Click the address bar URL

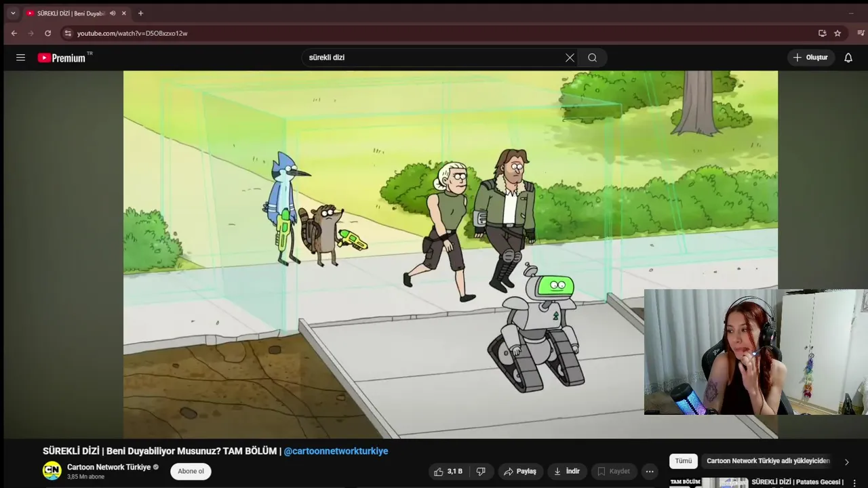tap(132, 33)
